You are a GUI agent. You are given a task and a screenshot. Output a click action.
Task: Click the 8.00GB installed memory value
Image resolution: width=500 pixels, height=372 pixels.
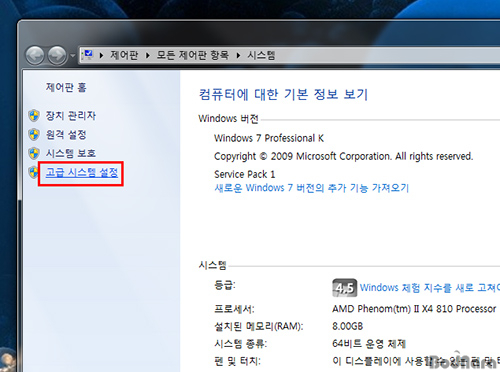348,326
